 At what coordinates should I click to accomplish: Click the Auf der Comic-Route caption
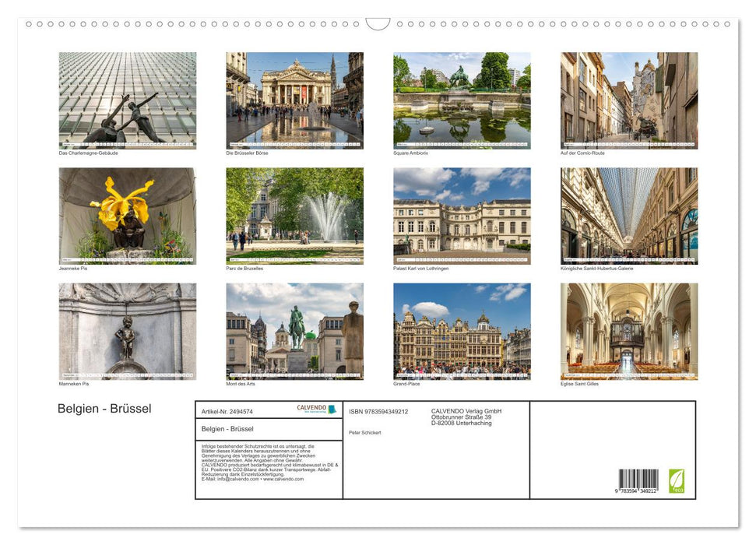582,153
